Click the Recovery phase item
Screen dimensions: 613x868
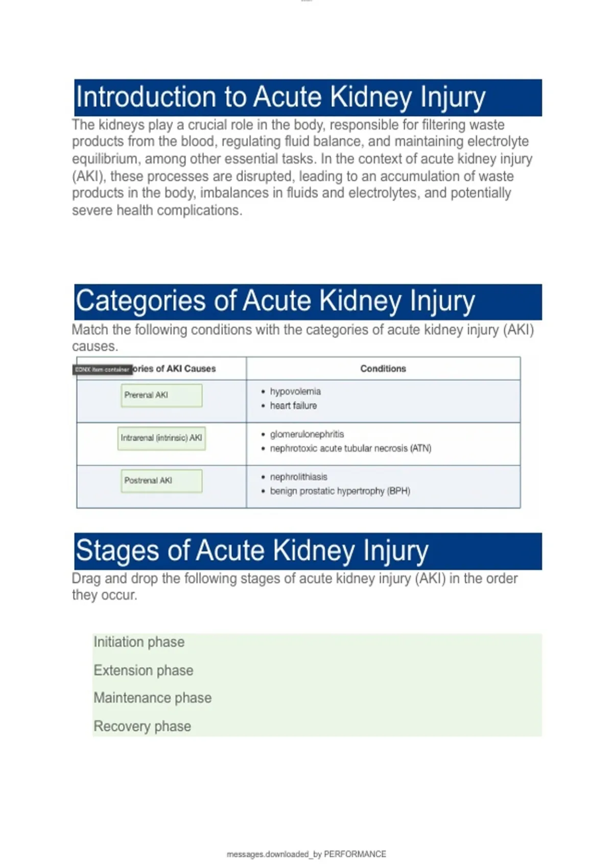[x=142, y=726]
